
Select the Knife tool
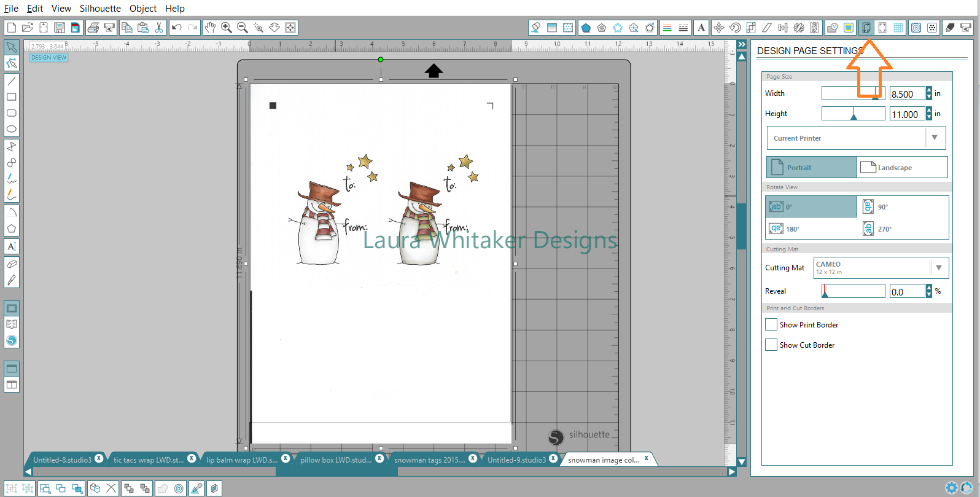coord(11,280)
